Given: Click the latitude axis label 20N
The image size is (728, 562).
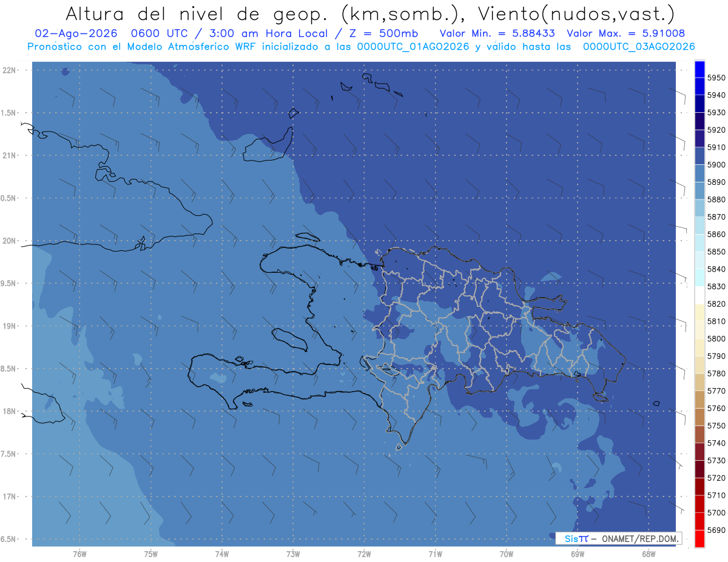Looking at the screenshot, I should 10,241.
